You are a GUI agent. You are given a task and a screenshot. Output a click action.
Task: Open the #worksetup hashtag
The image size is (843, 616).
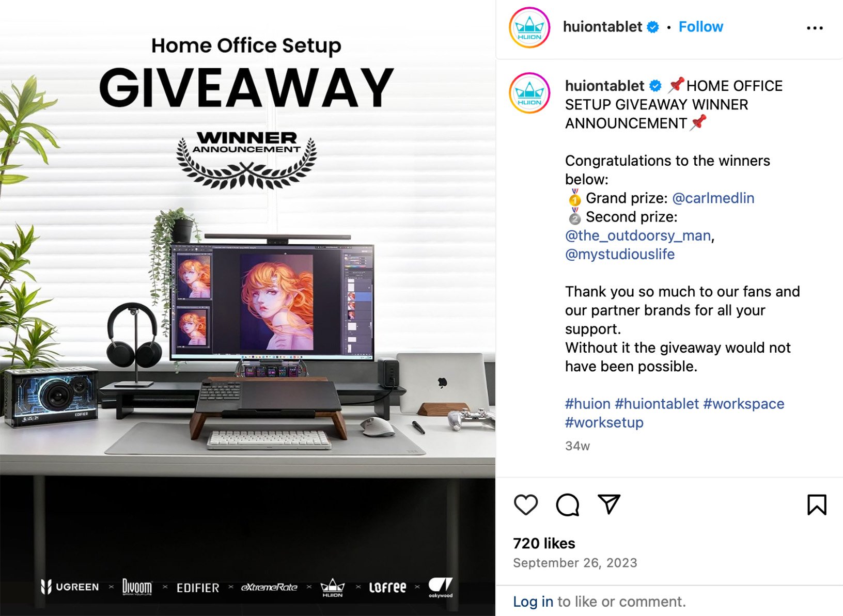pyautogui.click(x=604, y=422)
